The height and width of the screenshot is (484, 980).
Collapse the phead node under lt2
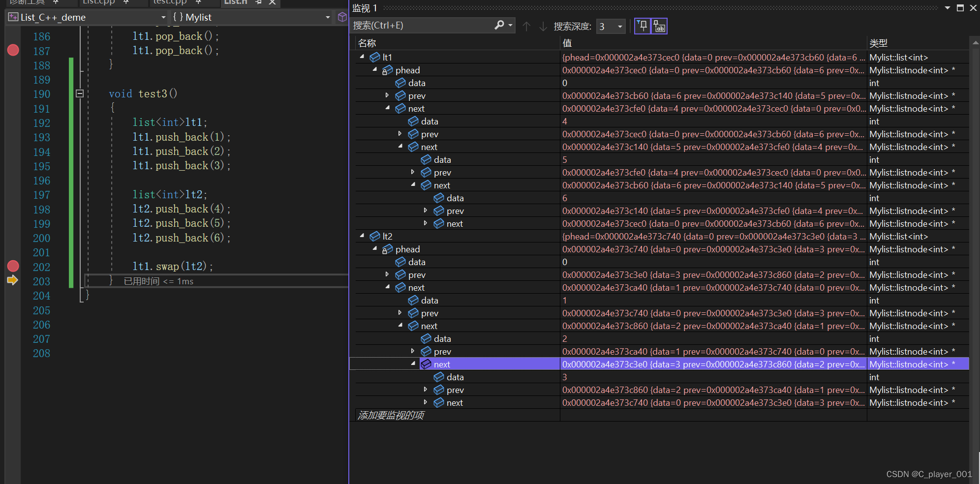(375, 248)
